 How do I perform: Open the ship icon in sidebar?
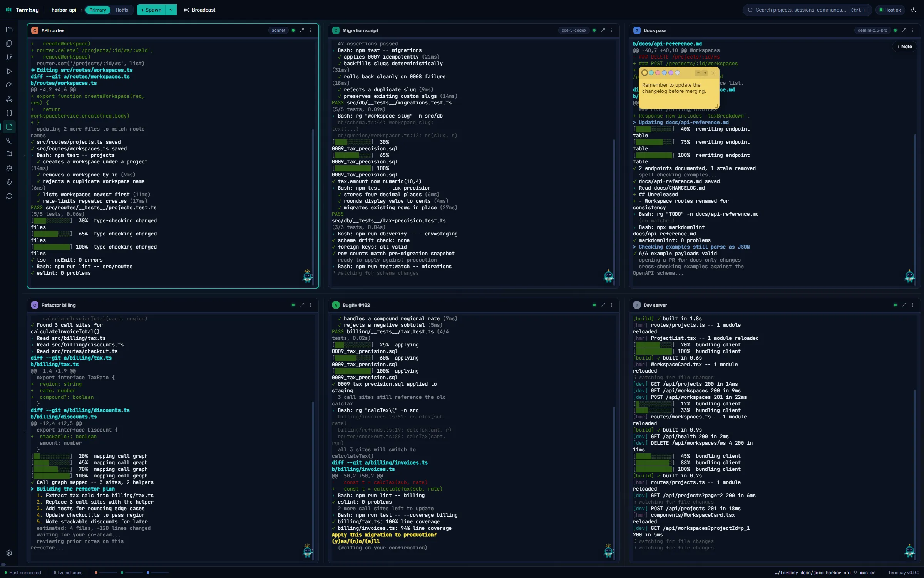[x=9, y=168]
